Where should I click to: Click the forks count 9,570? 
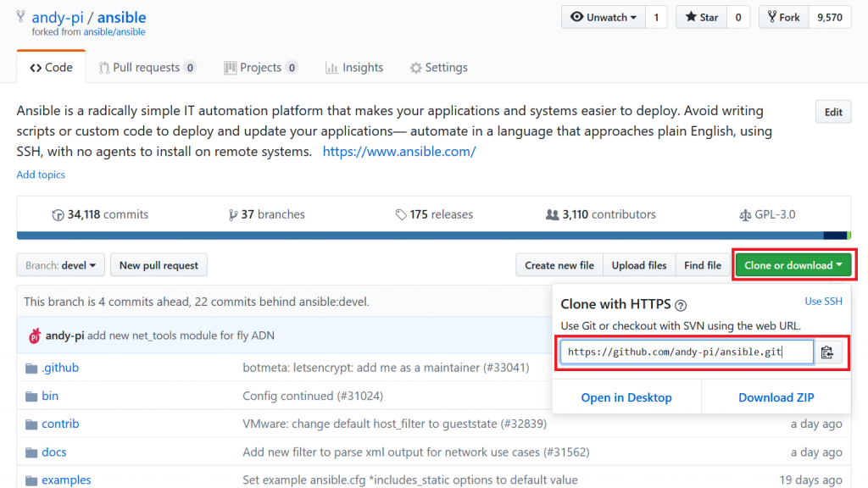(830, 17)
